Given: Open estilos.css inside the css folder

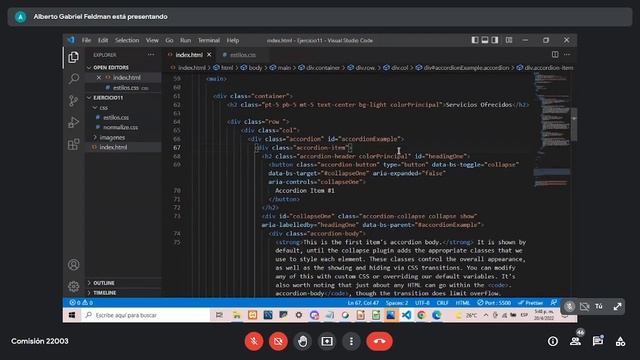Looking at the screenshot, I should [116, 118].
